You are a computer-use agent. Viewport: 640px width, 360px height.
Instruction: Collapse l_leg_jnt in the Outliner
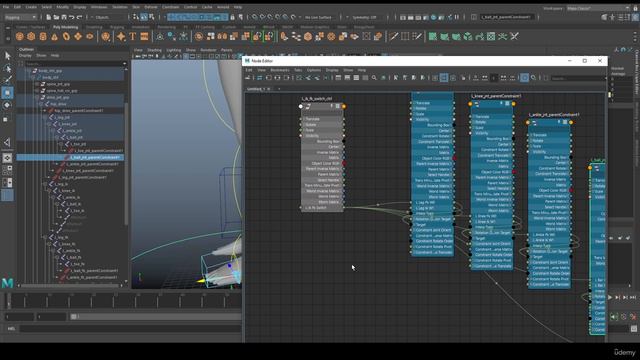(x=45, y=117)
